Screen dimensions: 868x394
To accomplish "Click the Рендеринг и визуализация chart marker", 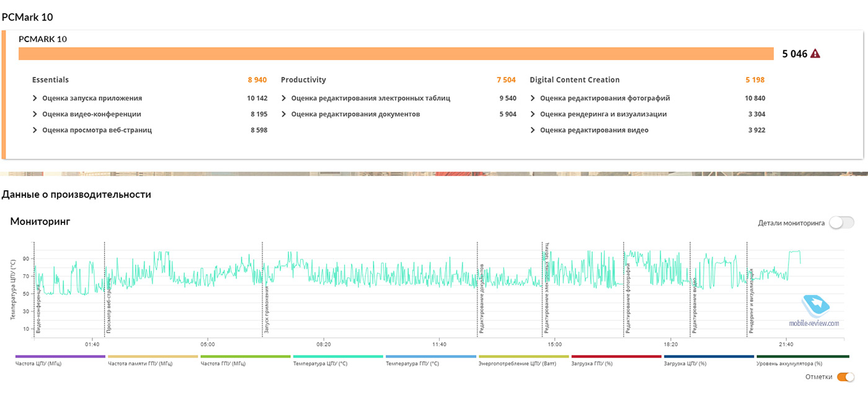I will (x=751, y=301).
